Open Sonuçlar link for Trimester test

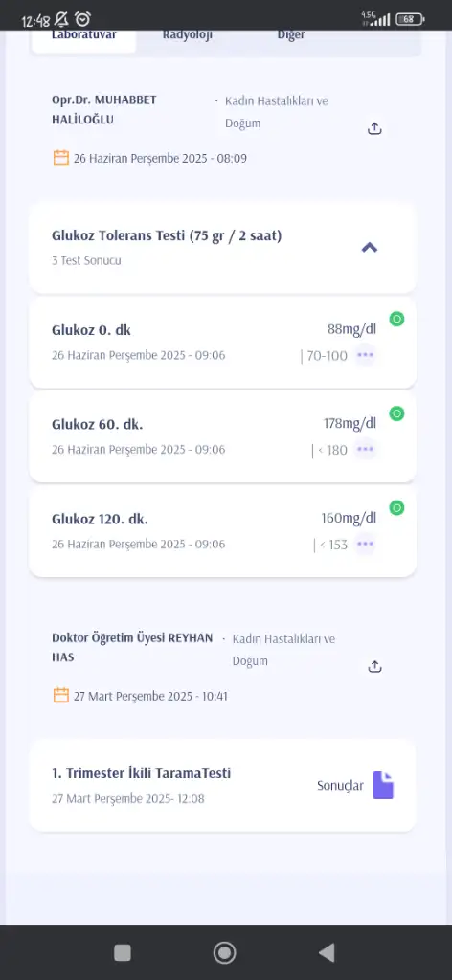340,786
